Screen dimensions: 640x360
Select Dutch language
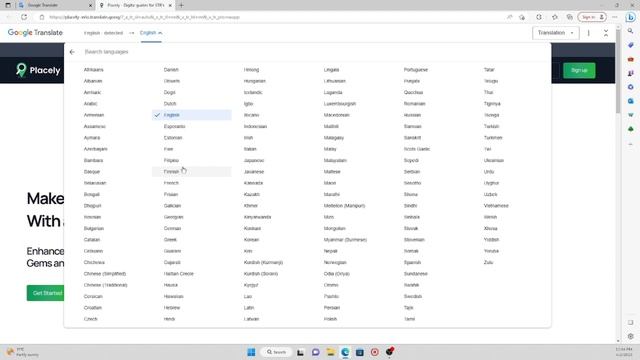tap(170, 104)
